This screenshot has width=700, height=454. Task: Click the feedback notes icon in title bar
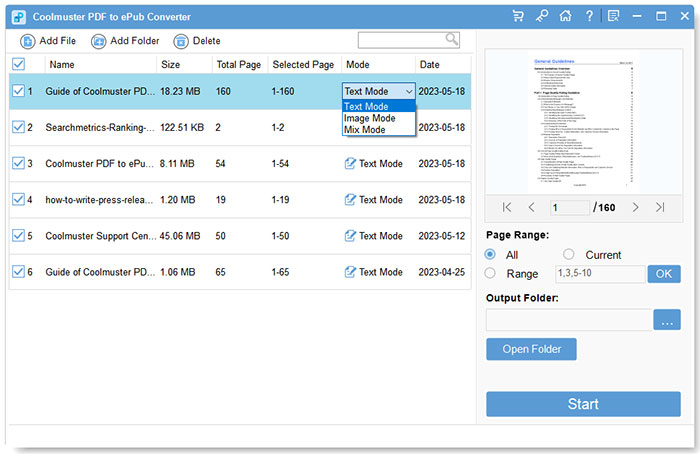[x=613, y=16]
